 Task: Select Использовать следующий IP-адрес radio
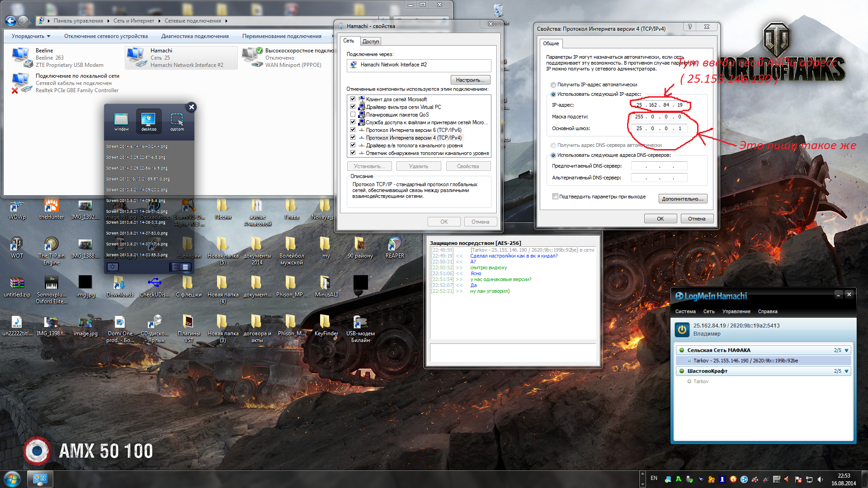pyautogui.click(x=553, y=94)
